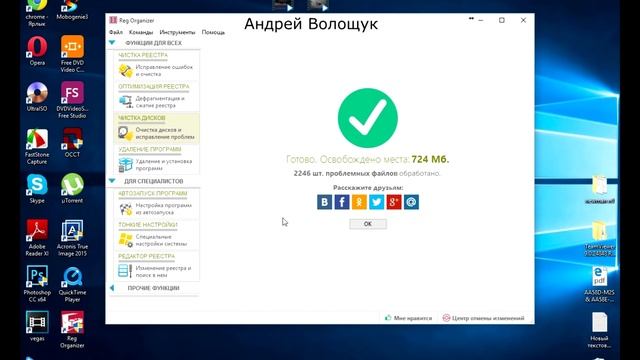Share via the Twitter icon
This screenshot has height=360, width=640.
(376, 202)
